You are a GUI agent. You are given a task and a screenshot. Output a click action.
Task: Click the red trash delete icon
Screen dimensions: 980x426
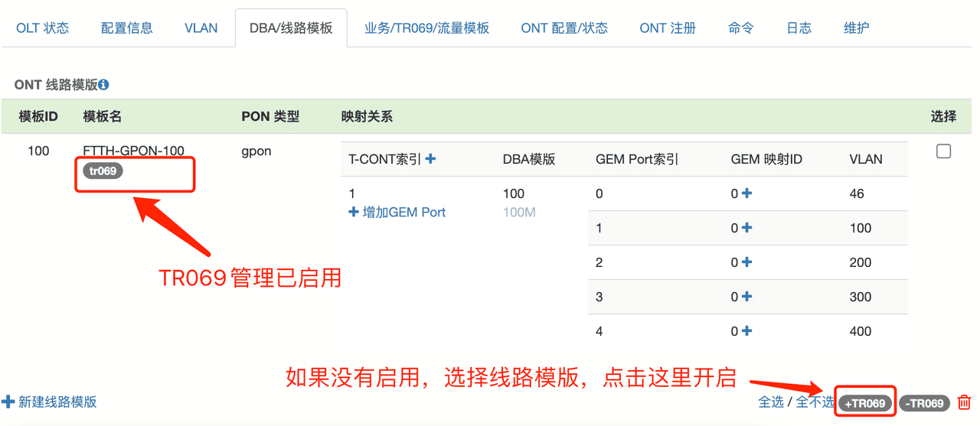(x=965, y=402)
